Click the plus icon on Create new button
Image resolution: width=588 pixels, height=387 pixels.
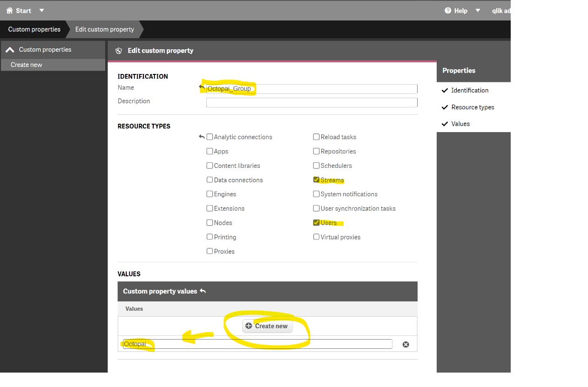pos(249,326)
